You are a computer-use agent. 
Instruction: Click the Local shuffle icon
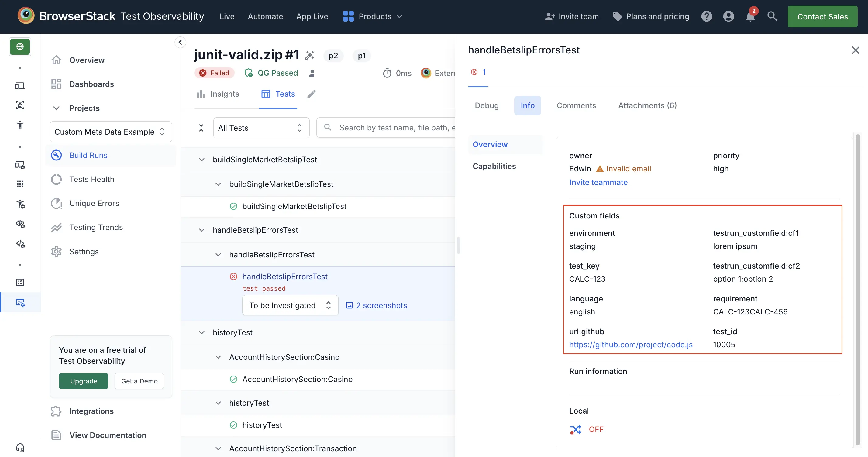coord(576,429)
